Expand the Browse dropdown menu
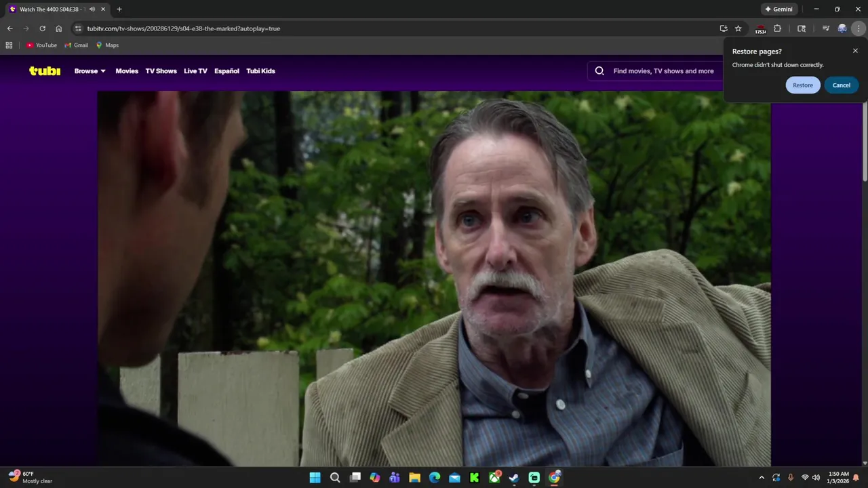Screen dimensions: 868x488 point(90,70)
